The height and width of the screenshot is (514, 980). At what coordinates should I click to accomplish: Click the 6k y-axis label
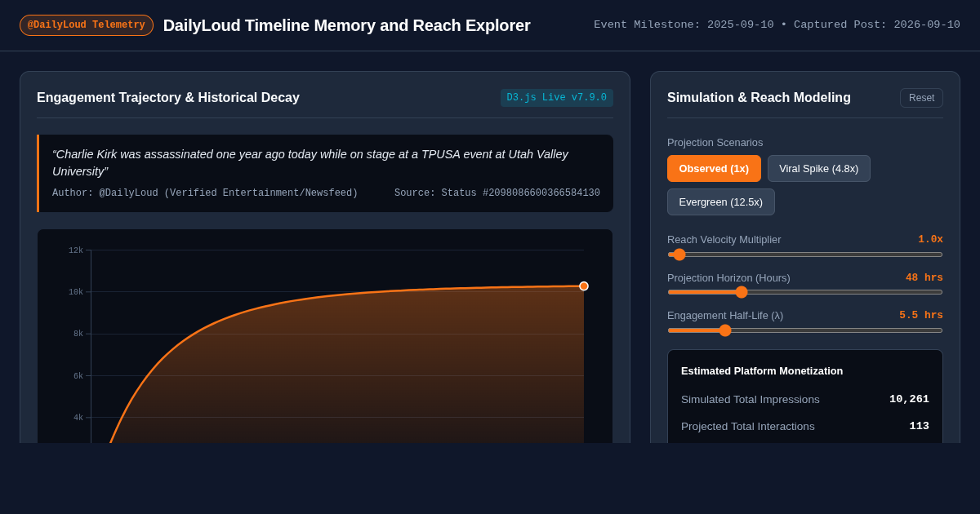78,376
